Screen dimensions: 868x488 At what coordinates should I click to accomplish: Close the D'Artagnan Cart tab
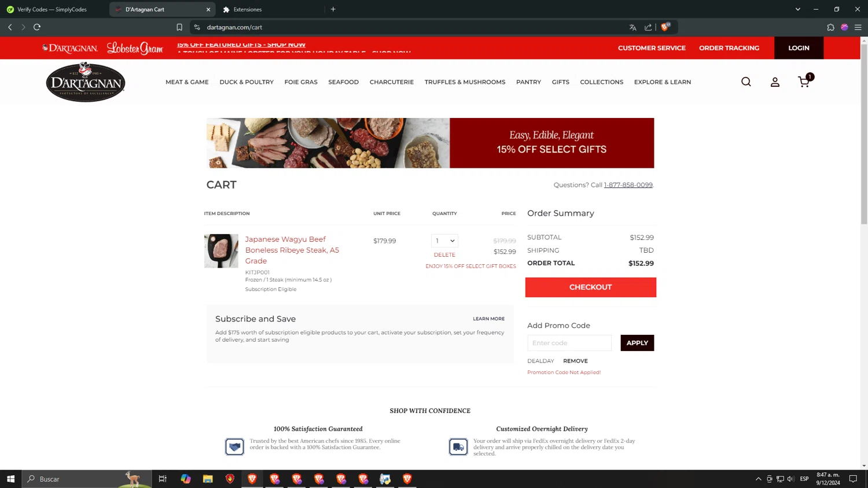[x=208, y=9]
